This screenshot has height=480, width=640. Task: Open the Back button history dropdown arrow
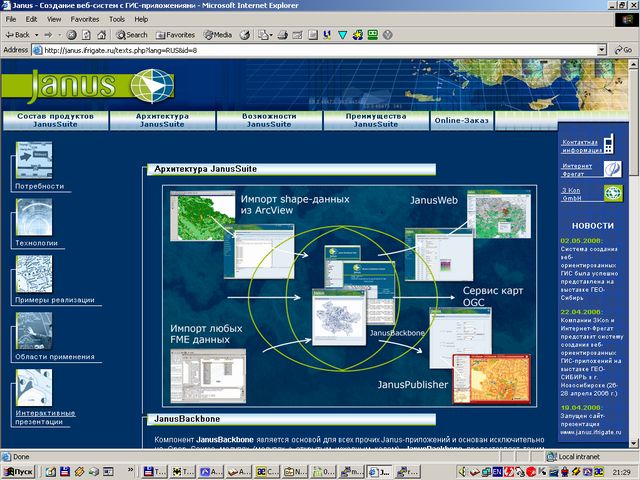click(36, 35)
